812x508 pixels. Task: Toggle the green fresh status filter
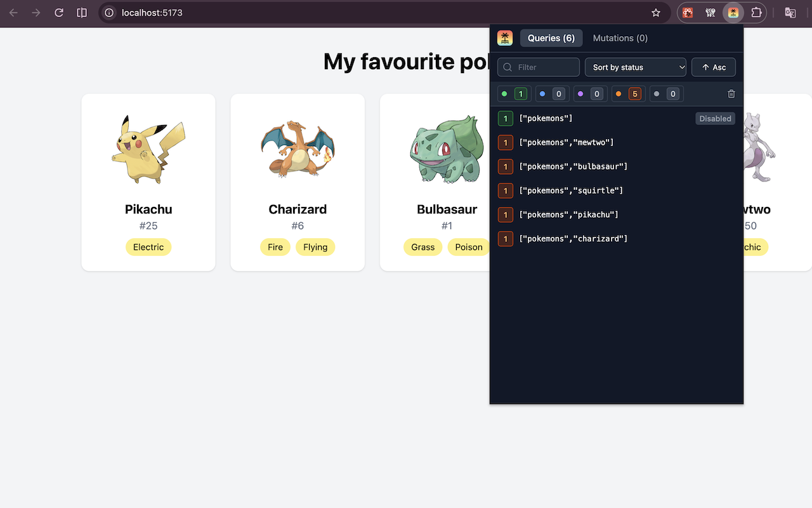[x=514, y=94]
